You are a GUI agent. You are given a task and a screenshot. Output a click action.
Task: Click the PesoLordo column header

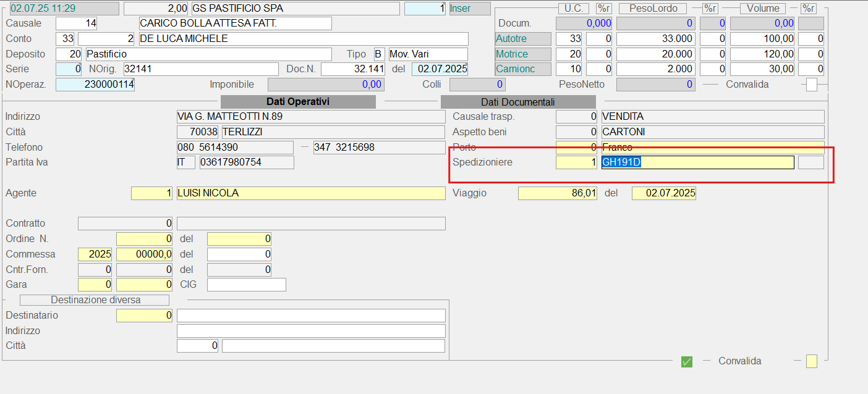652,9
